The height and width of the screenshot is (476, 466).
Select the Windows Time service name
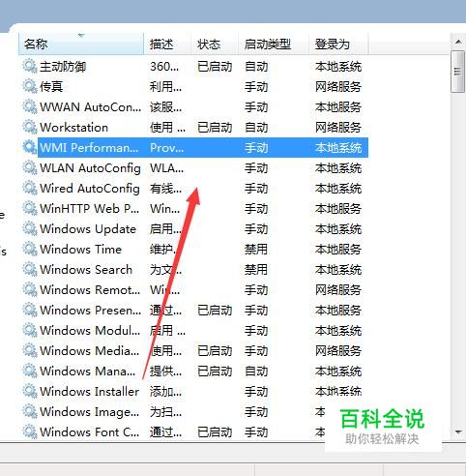coord(80,250)
